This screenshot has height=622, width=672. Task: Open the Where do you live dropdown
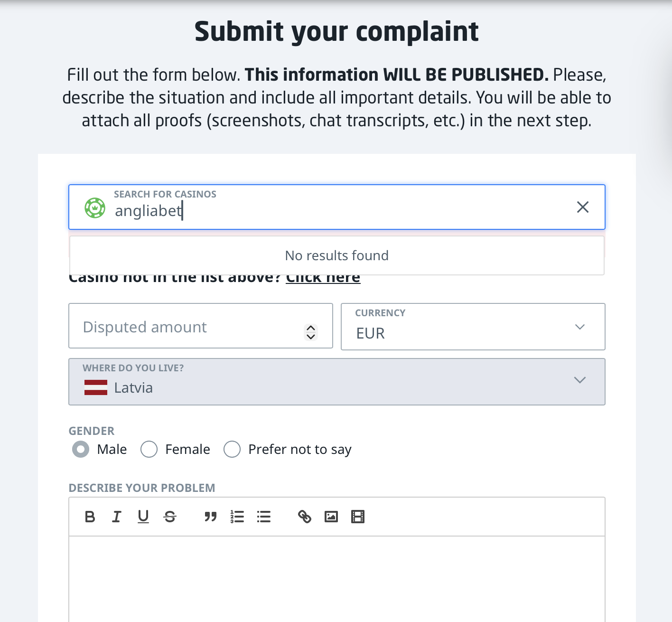[337, 382]
